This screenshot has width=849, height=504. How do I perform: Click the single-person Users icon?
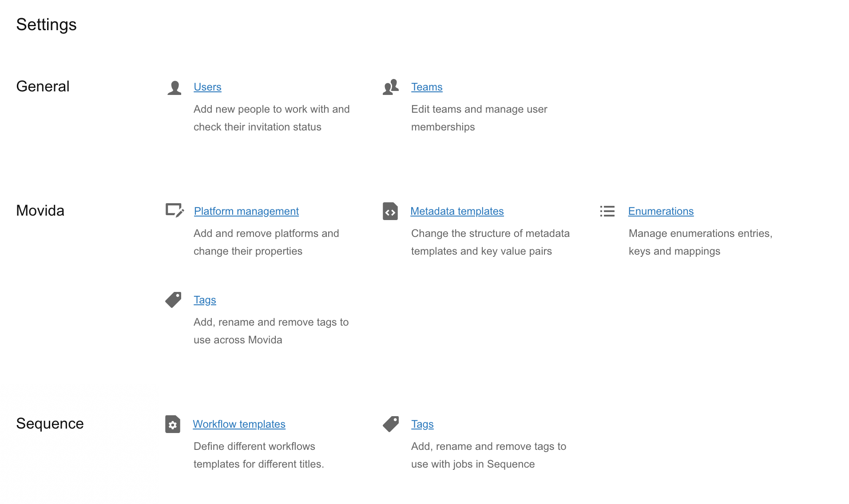click(175, 87)
